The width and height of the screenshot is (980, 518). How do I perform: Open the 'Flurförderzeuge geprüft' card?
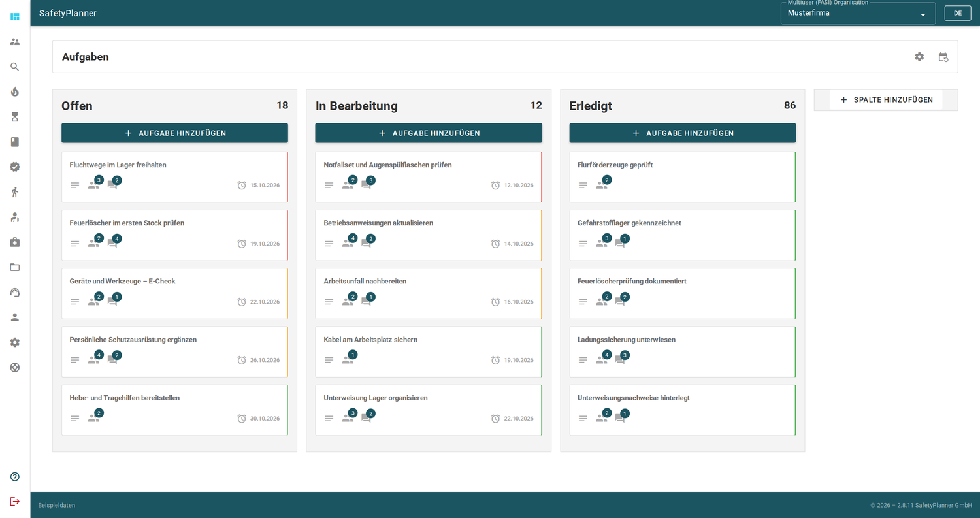click(x=683, y=177)
